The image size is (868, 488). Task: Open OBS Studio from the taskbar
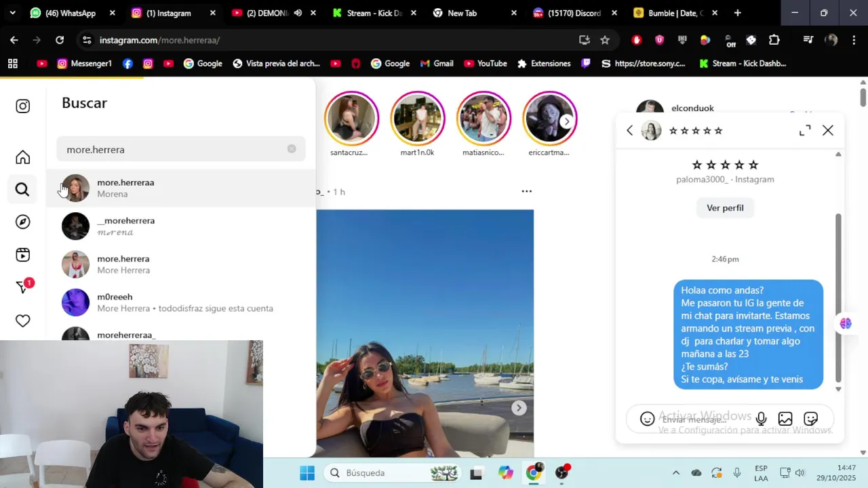562,473
